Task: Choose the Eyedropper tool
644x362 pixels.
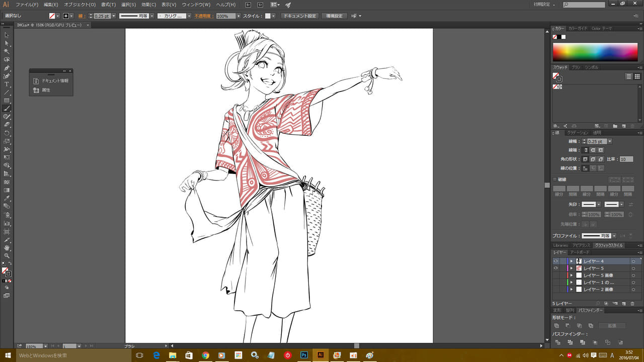Action: tap(7, 198)
